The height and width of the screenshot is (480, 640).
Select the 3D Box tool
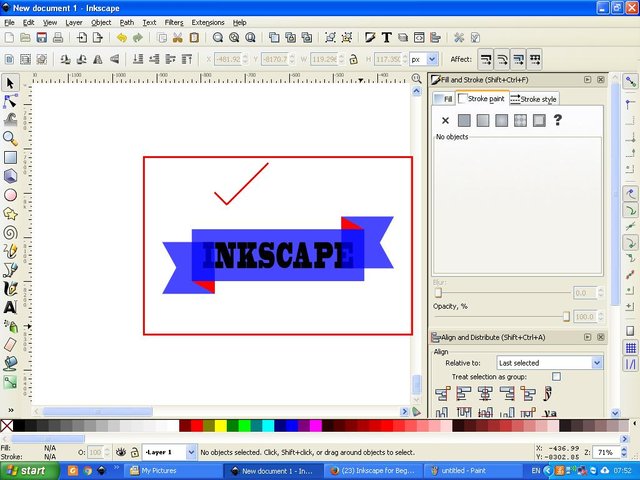(10, 176)
